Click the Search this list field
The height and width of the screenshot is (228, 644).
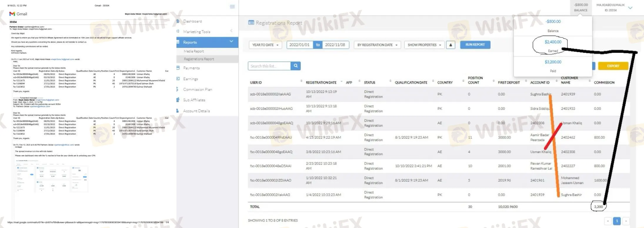click(269, 66)
